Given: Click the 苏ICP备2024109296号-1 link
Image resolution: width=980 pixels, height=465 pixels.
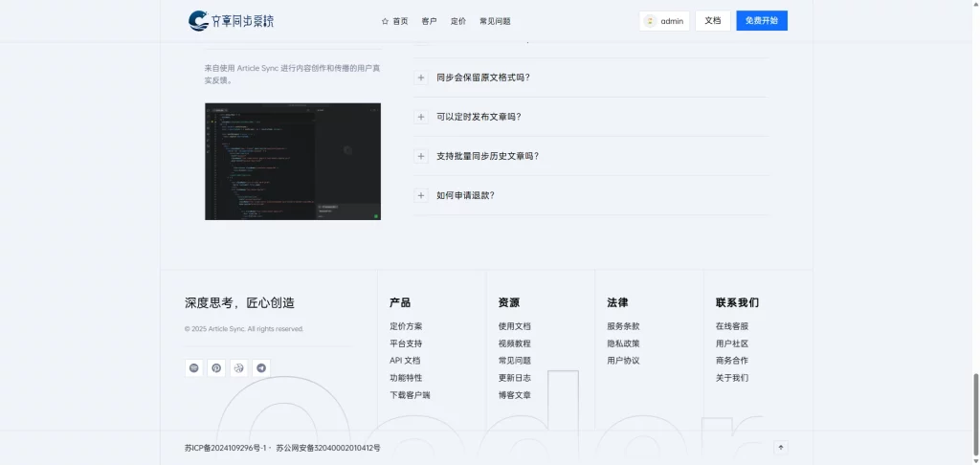Looking at the screenshot, I should pos(226,448).
